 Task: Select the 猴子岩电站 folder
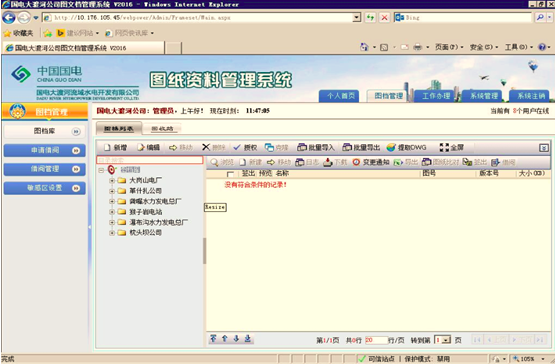(146, 212)
